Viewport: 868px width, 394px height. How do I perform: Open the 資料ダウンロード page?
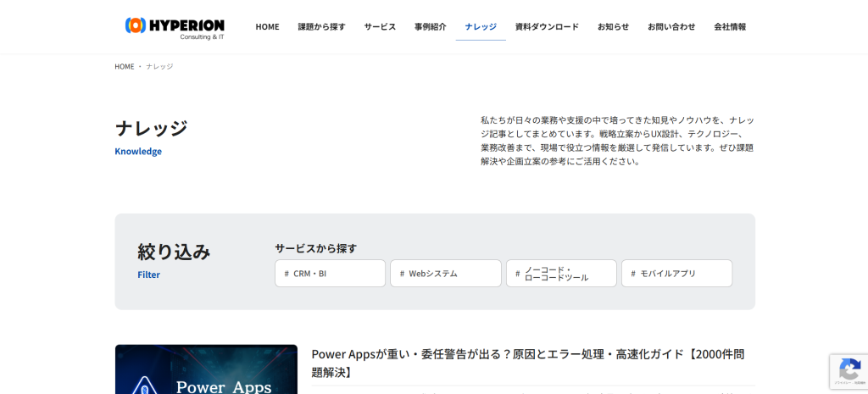547,26
